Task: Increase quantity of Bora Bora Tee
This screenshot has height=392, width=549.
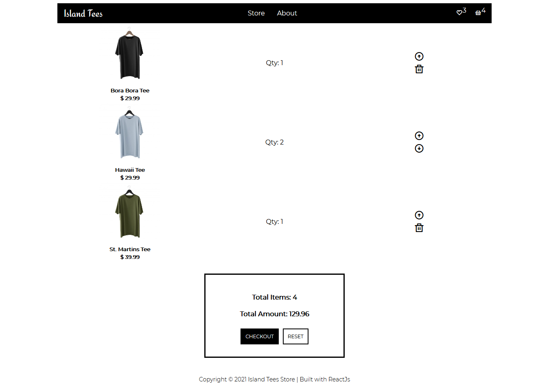Action: (419, 56)
